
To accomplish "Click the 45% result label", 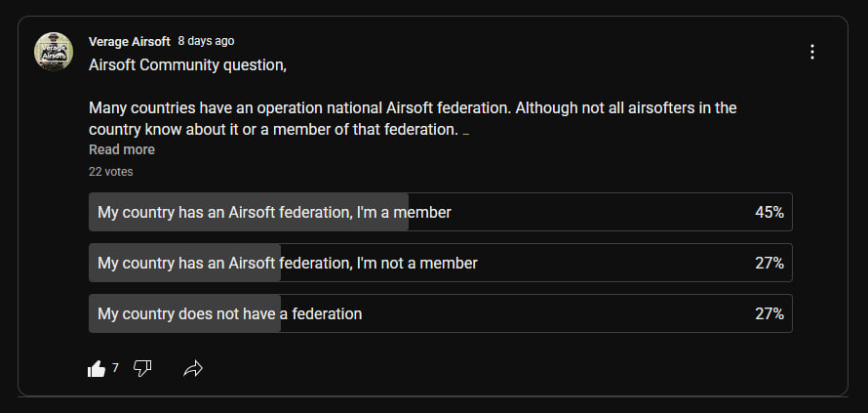I will (769, 212).
